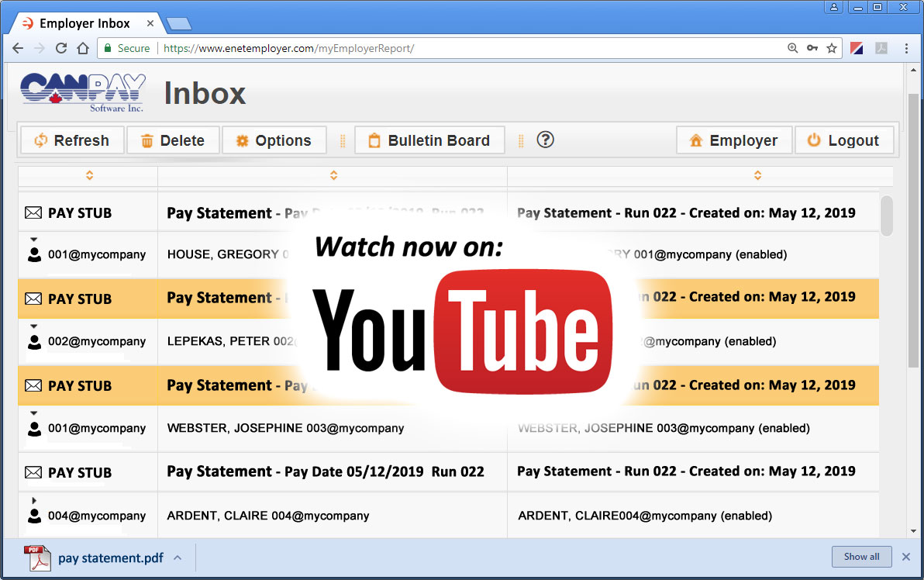Click the Chrome user profile icon

[834, 7]
